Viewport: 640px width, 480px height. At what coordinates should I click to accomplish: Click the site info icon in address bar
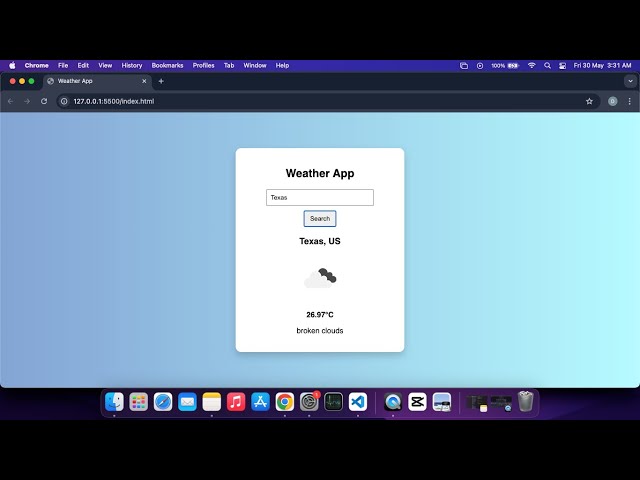(x=64, y=101)
